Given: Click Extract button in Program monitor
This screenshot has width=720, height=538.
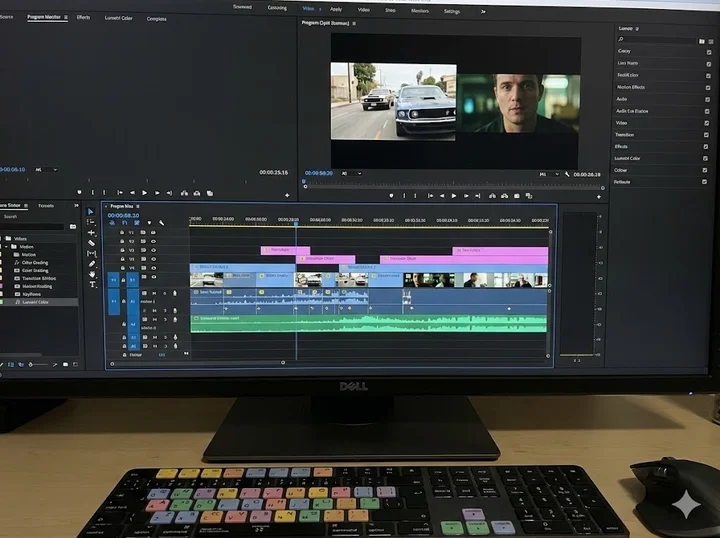Looking at the screenshot, I should [x=505, y=196].
